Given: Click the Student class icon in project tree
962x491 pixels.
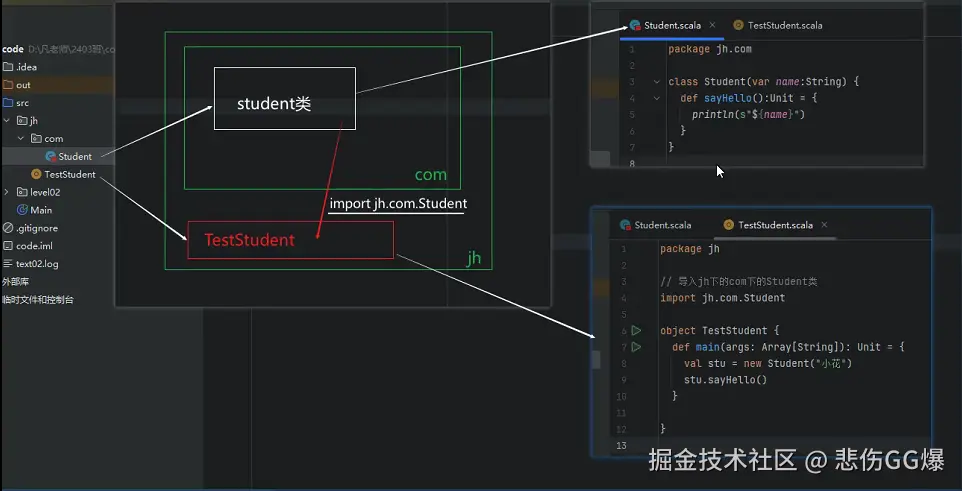Looking at the screenshot, I should 51,157.
